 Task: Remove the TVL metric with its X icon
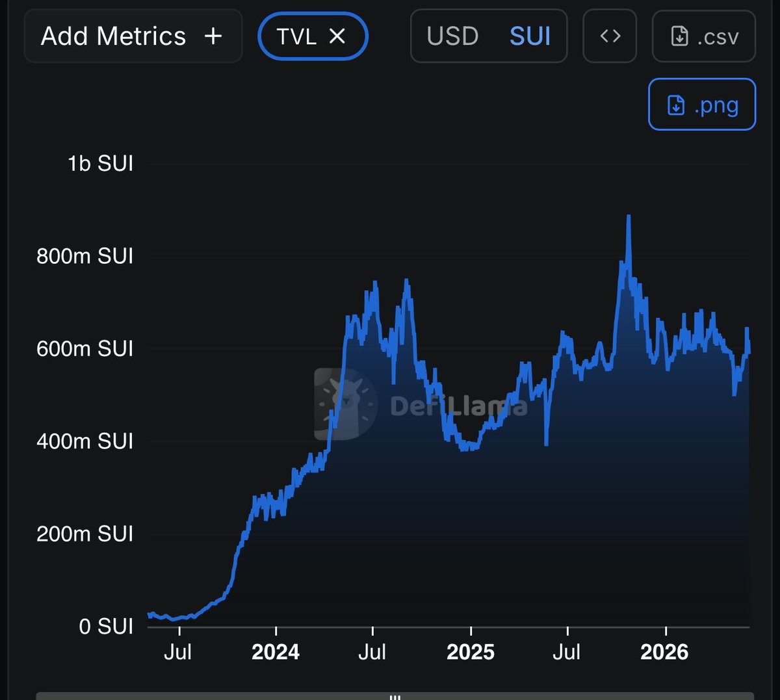337,36
